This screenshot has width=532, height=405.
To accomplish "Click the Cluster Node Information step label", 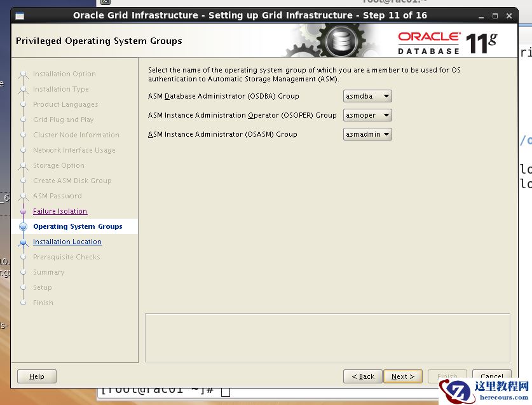I will 76,135.
